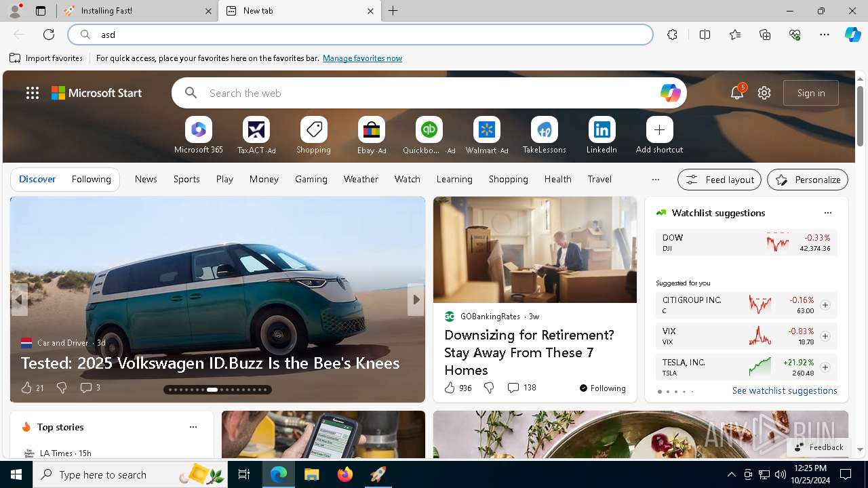Viewport: 868px width, 488px height.
Task: Select the Following feed tab
Action: pos(91,179)
